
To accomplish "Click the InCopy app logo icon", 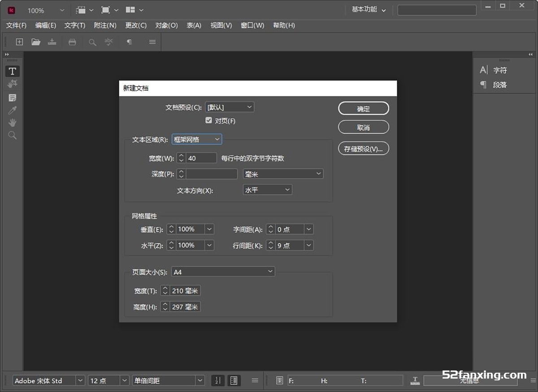I will (x=12, y=10).
